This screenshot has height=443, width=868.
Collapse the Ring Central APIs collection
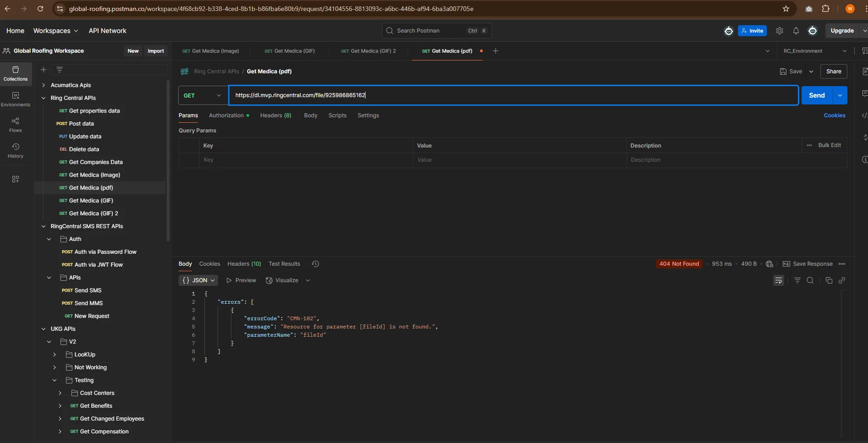click(44, 98)
